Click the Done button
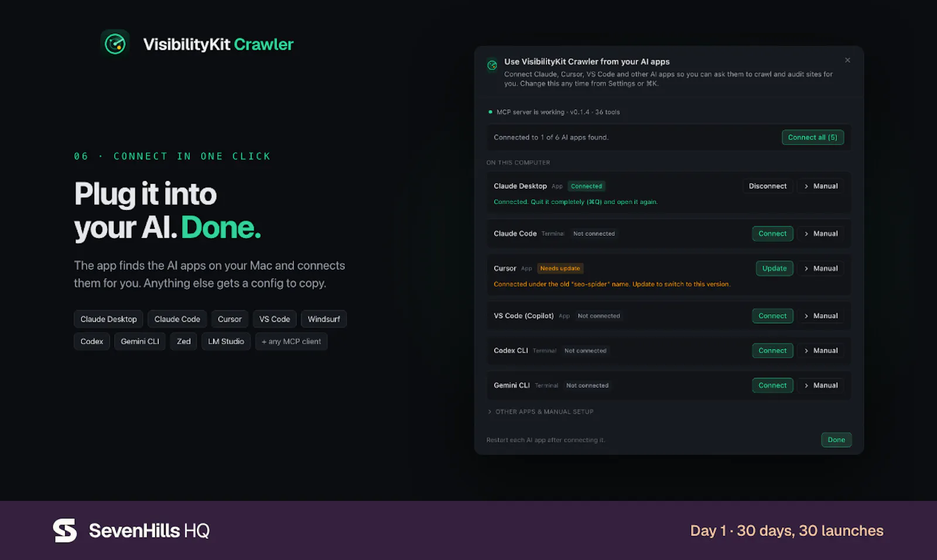The height and width of the screenshot is (560, 937). [x=836, y=440]
